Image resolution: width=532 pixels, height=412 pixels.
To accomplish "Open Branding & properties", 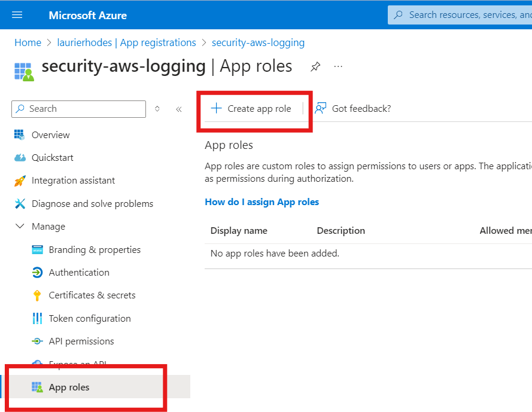I will click(95, 250).
